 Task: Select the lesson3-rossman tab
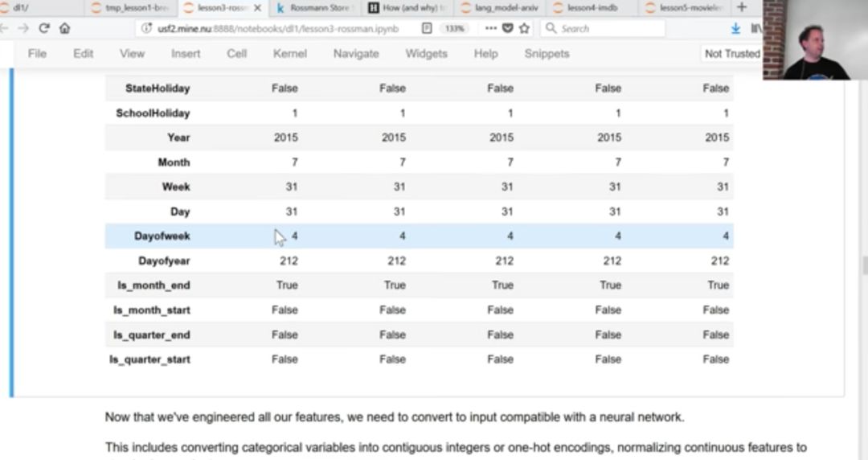pos(222,8)
